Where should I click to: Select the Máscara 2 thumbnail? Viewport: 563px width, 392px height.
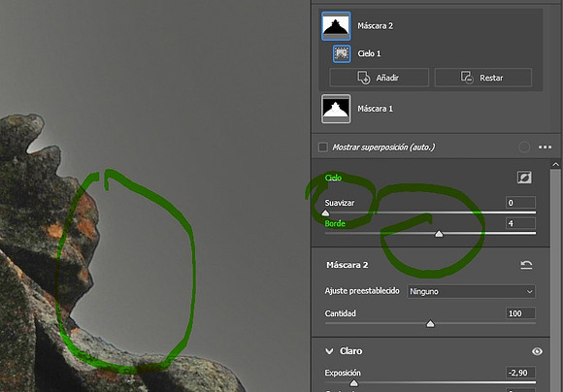(336, 26)
